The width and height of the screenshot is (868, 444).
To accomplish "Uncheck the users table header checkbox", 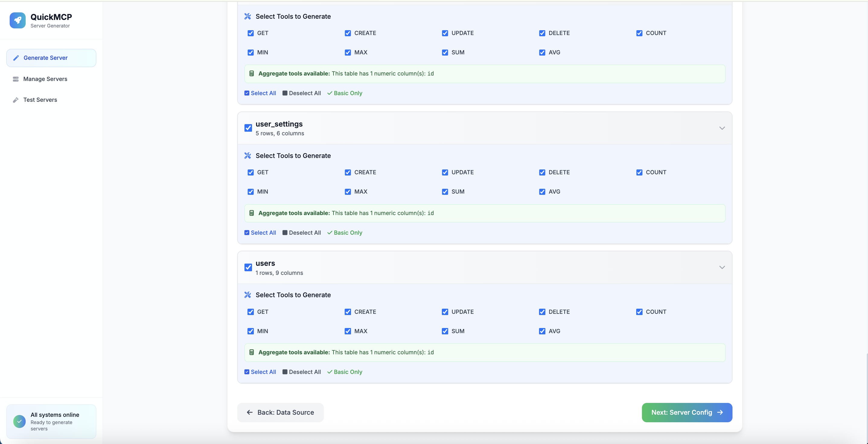I will [248, 267].
